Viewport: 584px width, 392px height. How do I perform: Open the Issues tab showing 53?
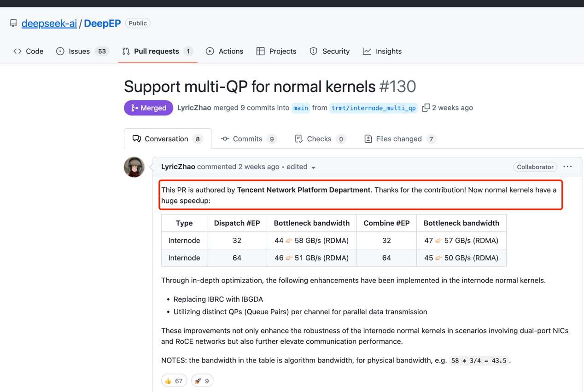point(82,51)
